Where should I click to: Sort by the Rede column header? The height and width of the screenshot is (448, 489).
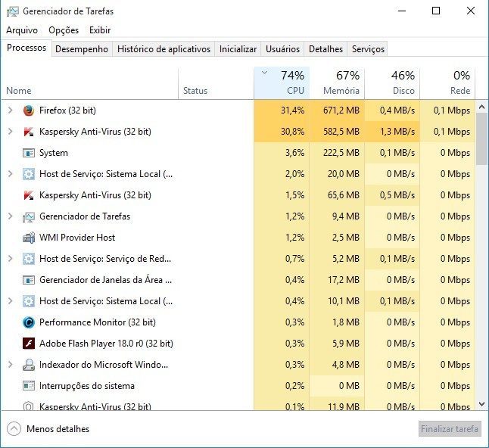tap(447, 83)
